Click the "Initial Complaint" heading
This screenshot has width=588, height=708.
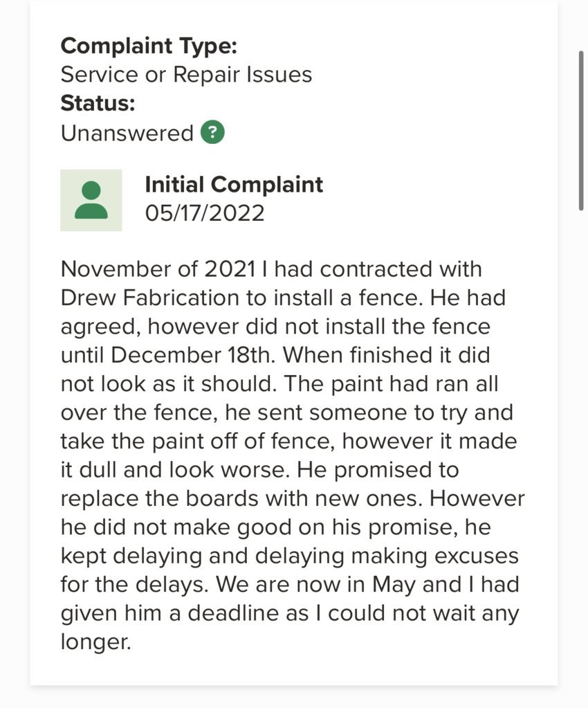[x=234, y=185]
